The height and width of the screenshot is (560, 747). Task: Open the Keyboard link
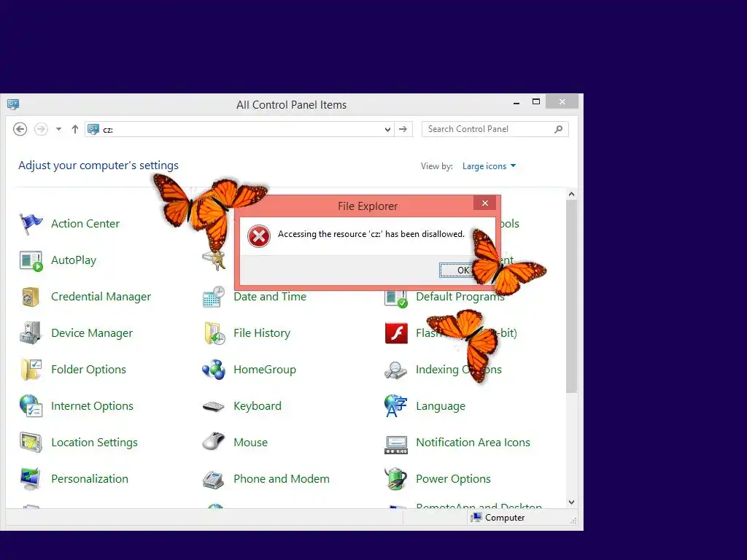tap(258, 406)
